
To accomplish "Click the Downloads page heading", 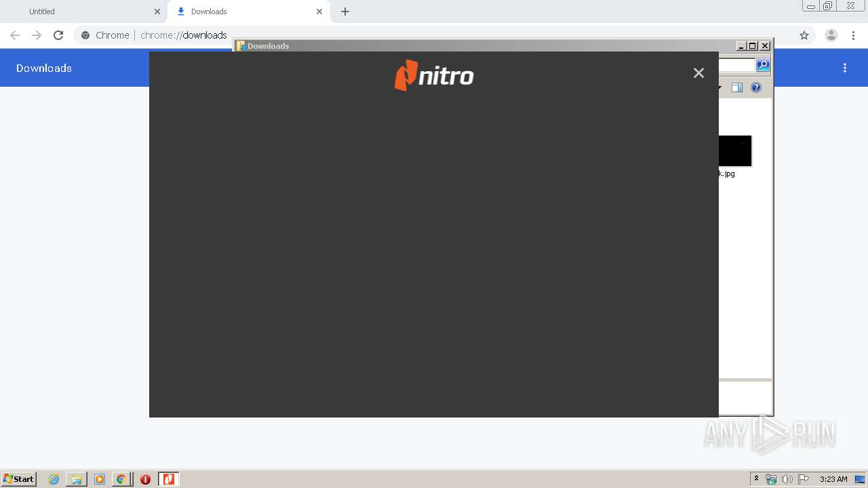I will (44, 68).
